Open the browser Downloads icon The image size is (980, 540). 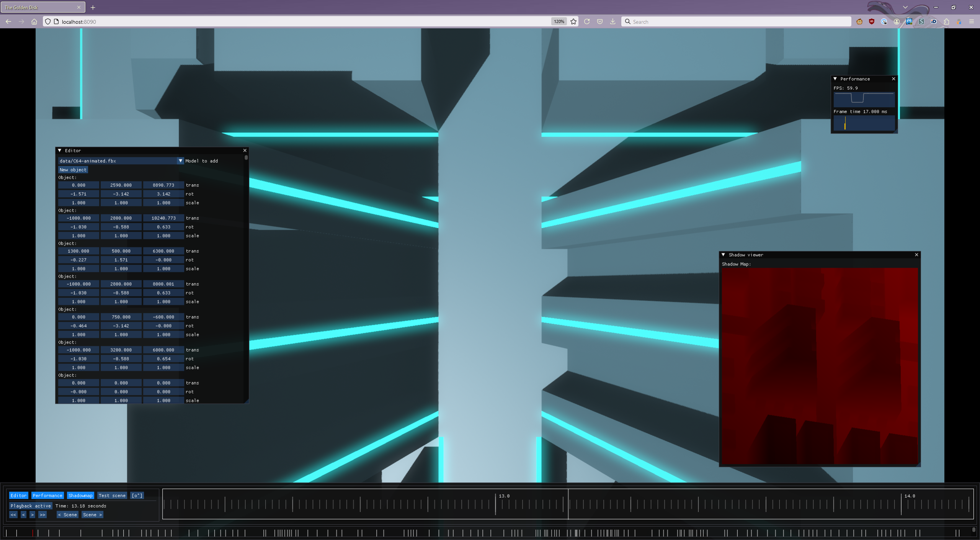click(x=613, y=21)
